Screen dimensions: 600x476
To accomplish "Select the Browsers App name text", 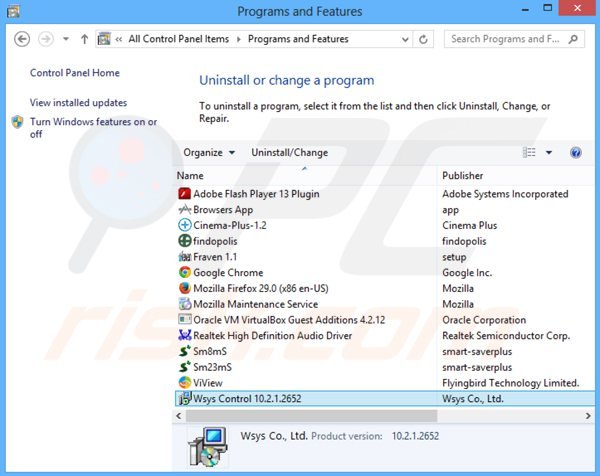I will point(223,210).
